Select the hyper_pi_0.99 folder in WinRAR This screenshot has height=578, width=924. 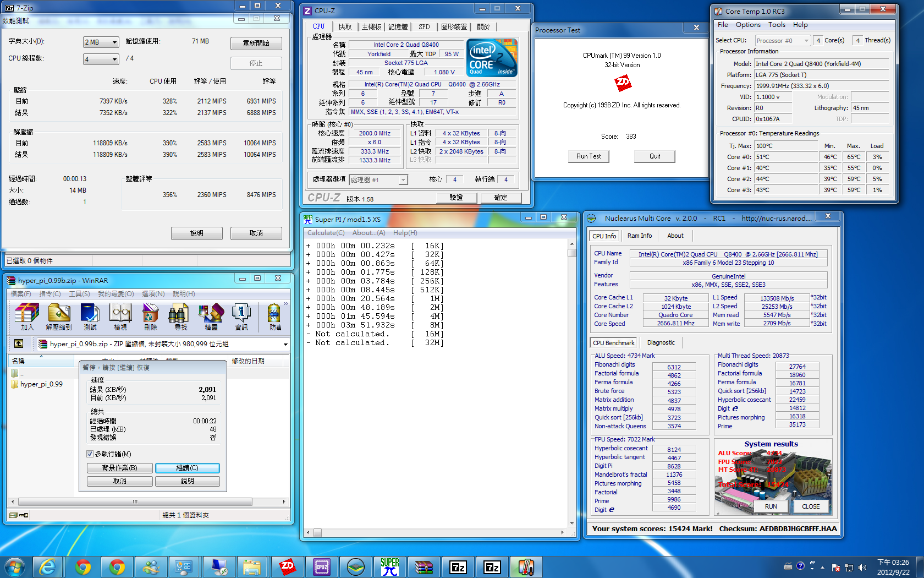pyautogui.click(x=41, y=384)
